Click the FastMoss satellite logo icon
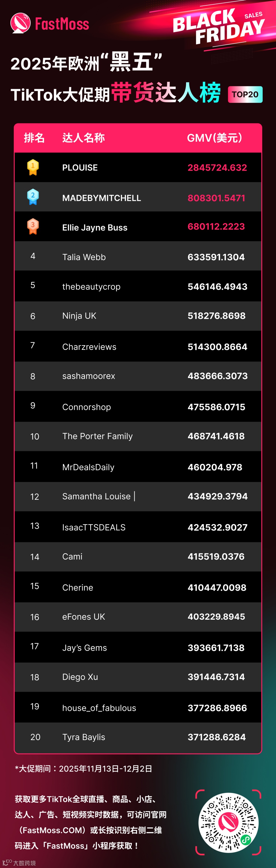The image size is (276, 868). point(20,23)
